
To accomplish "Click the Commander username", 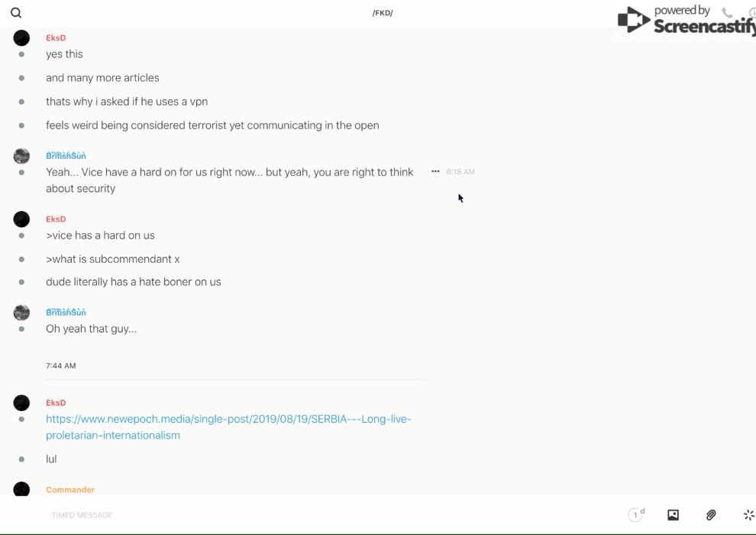I will (70, 490).
